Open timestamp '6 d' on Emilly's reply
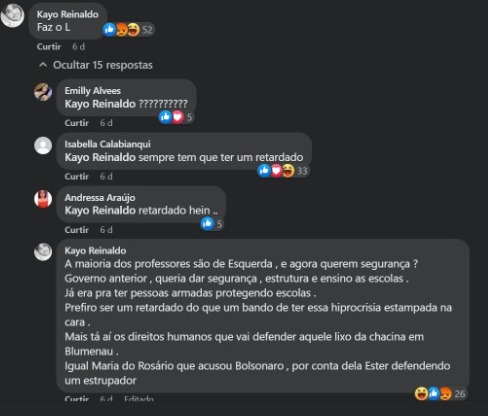Image resolution: width=488 pixels, height=416 pixels. coord(106,123)
